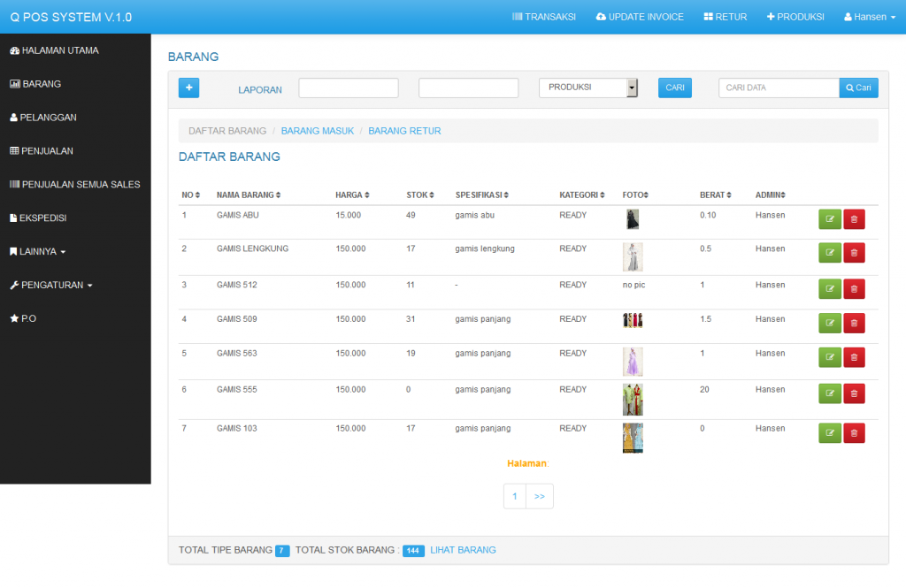
Task: Open the Hansen user dropdown menu
Action: (870, 17)
